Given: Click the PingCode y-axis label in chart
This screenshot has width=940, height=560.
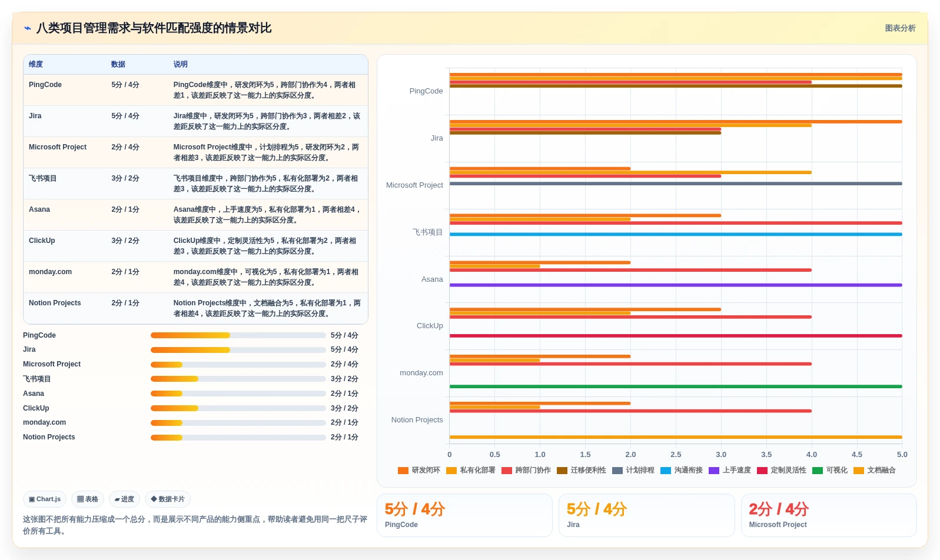Looking at the screenshot, I should pyautogui.click(x=426, y=91).
